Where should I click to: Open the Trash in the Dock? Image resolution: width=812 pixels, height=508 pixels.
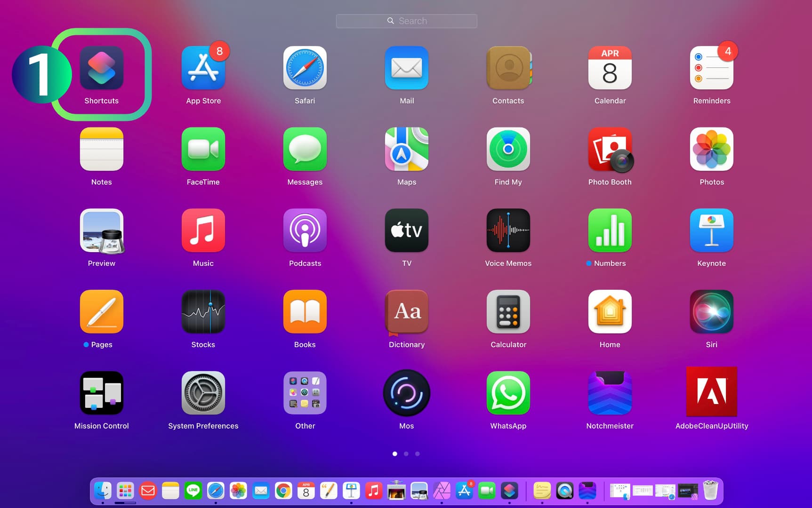point(710,491)
